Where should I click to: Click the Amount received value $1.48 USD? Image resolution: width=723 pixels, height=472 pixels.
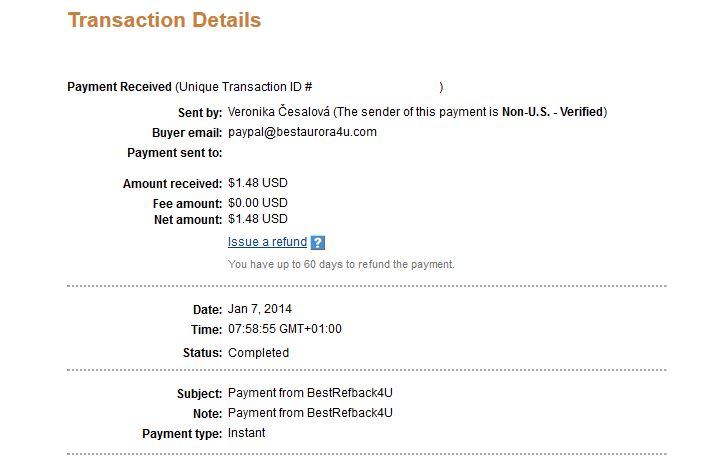tap(257, 183)
